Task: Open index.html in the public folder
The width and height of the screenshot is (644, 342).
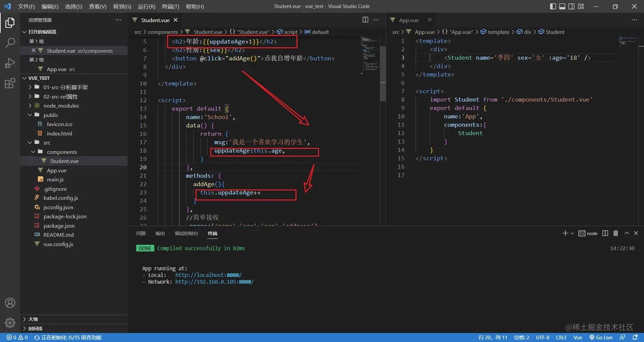Action: tap(59, 133)
